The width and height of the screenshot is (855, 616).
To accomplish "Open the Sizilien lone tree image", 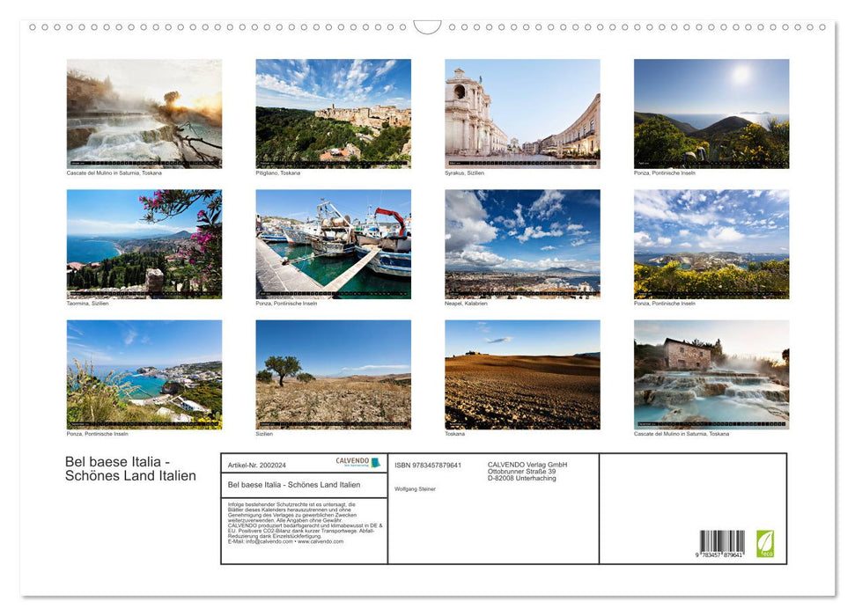I will pos(333,373).
